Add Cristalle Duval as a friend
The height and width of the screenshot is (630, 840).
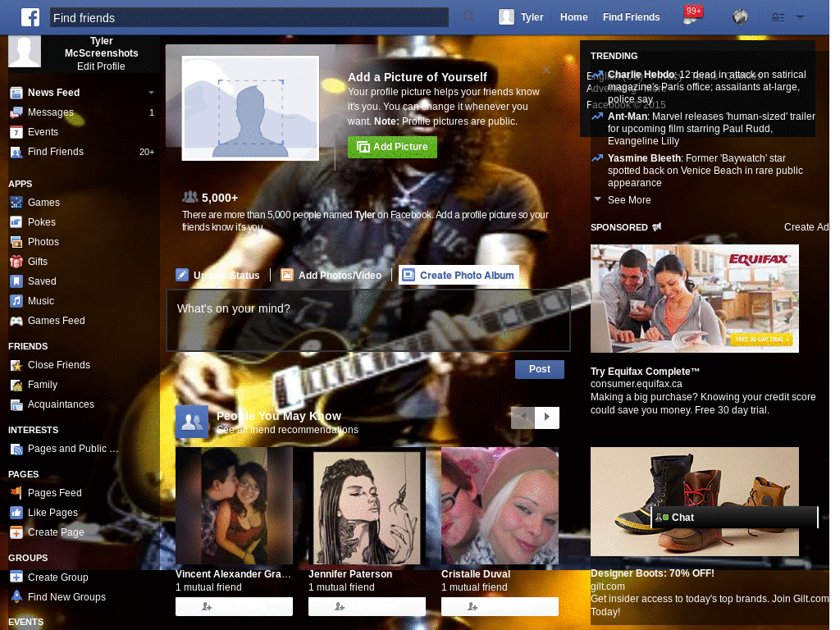point(500,606)
